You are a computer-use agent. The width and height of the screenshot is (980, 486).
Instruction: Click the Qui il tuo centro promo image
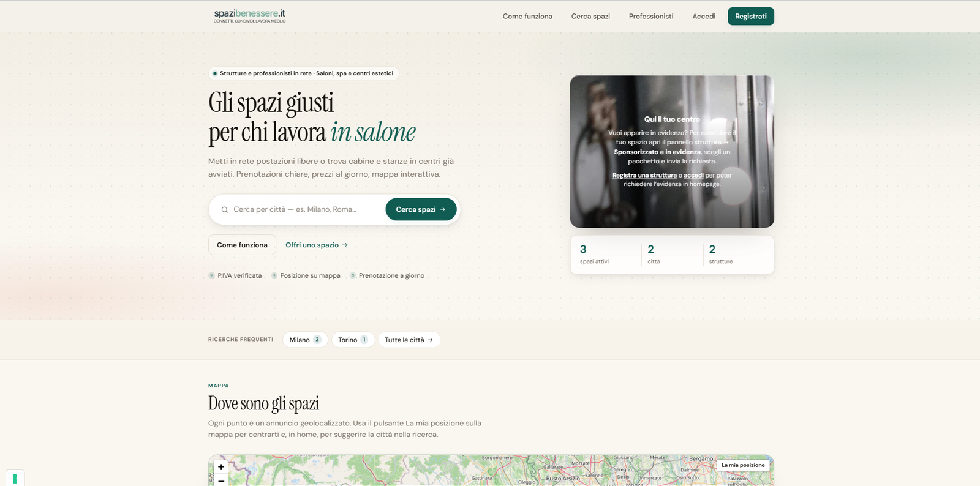pyautogui.click(x=672, y=151)
